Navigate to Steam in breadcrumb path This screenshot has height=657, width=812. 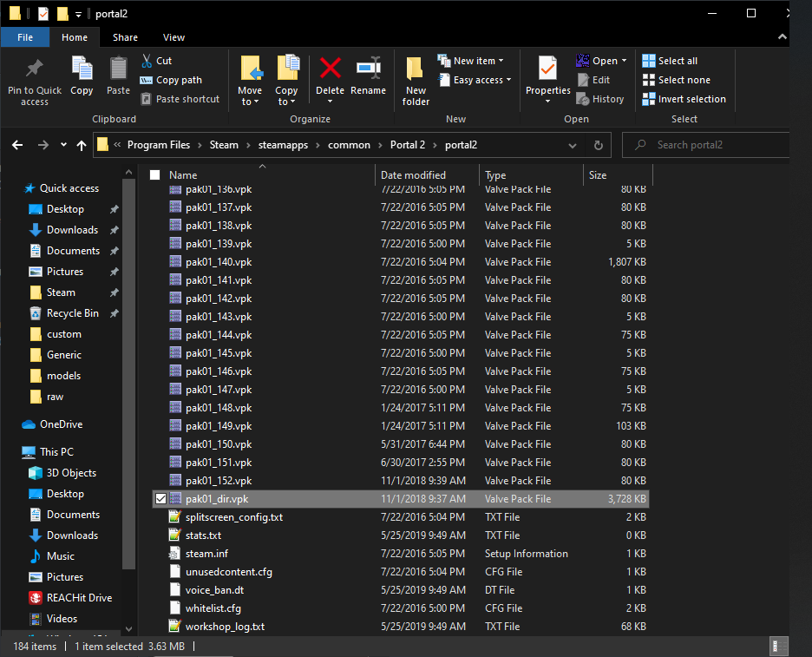pos(224,145)
